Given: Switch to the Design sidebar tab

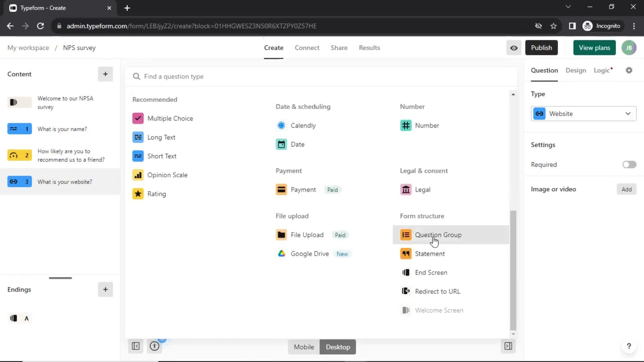Looking at the screenshot, I should coord(576,70).
